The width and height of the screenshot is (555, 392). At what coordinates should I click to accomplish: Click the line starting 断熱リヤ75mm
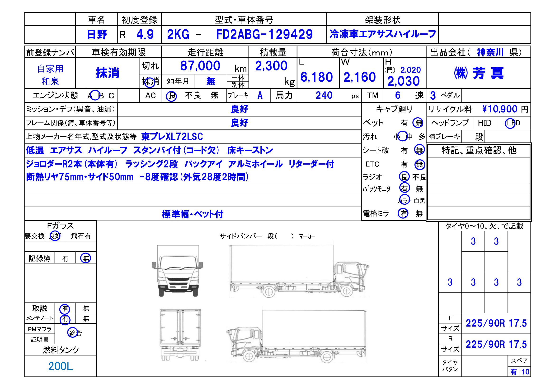point(137,177)
